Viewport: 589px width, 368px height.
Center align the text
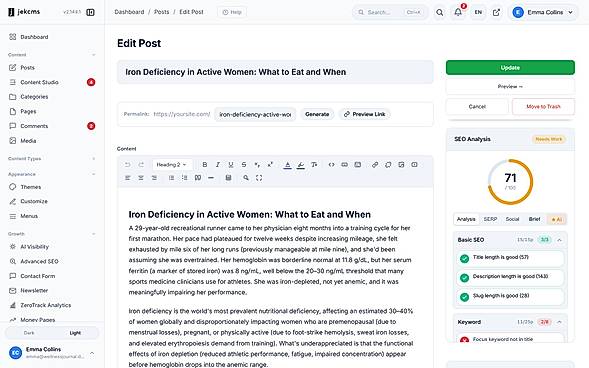coord(141,178)
